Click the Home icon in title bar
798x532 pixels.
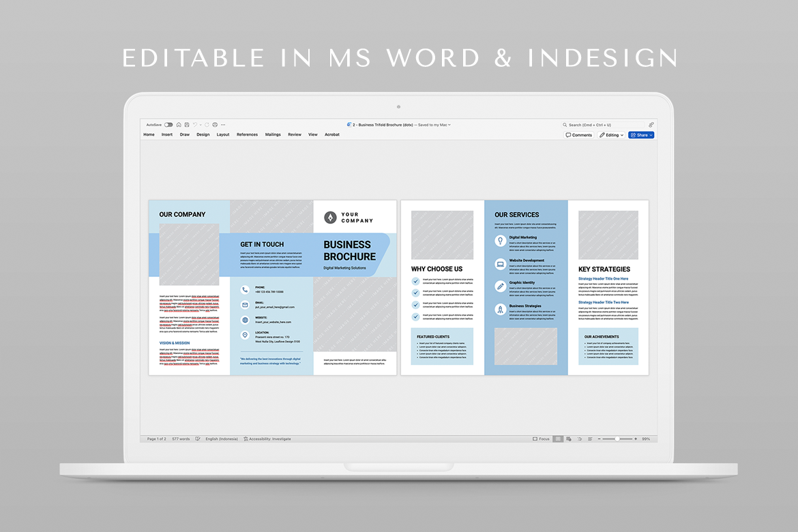click(179, 125)
